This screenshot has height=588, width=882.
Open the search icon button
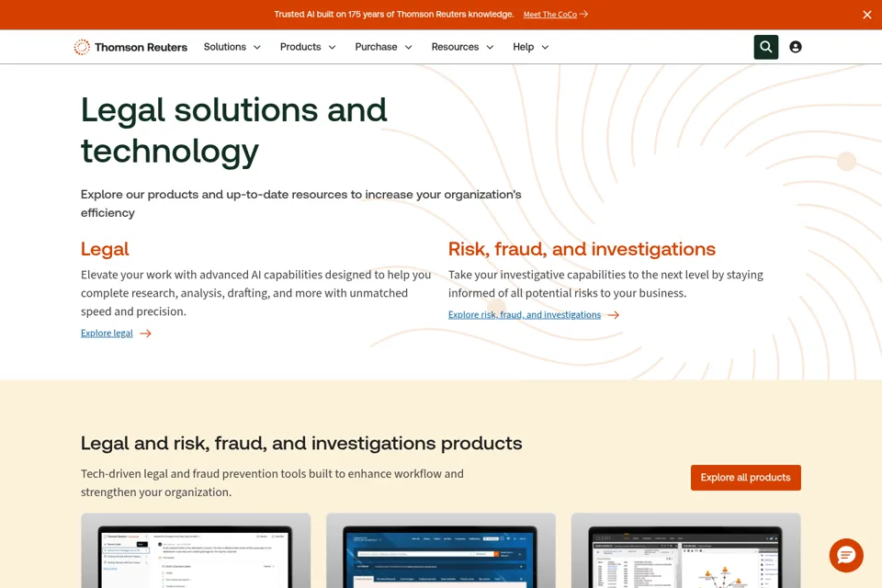pos(765,47)
